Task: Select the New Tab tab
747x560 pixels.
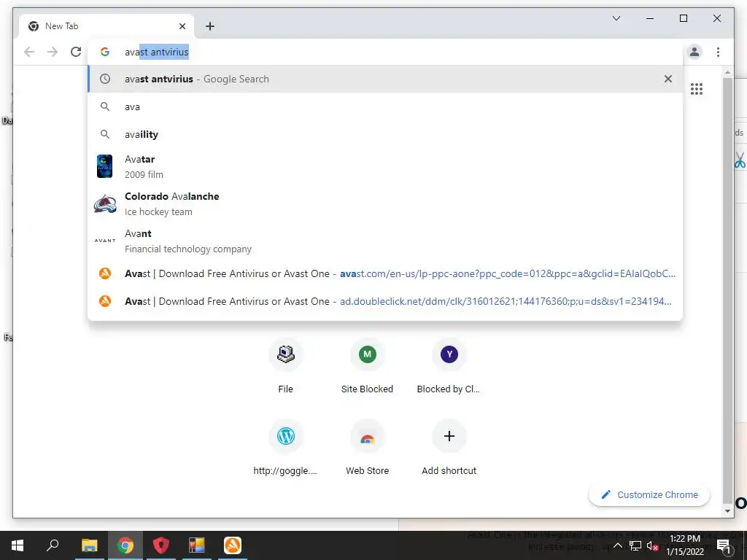Action: (106, 26)
